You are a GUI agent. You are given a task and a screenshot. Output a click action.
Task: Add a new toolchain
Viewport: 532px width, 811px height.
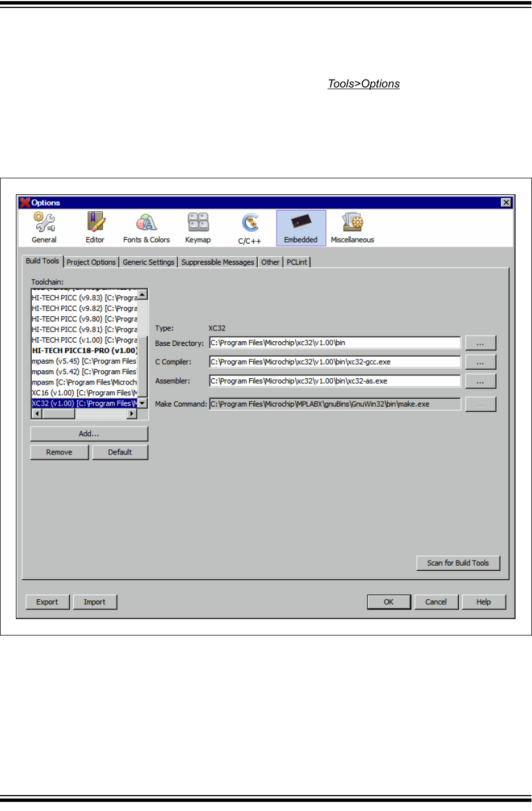coord(89,433)
